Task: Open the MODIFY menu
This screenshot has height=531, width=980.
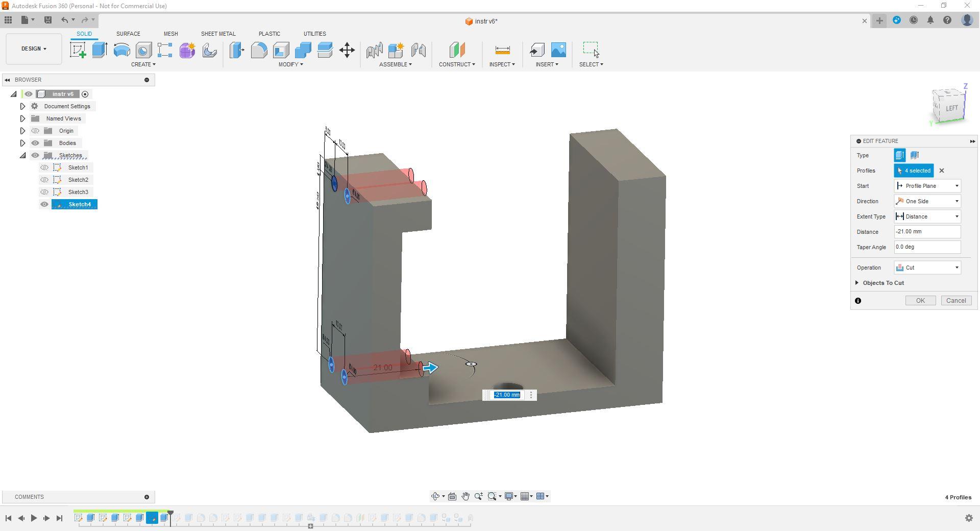Action: (x=290, y=64)
